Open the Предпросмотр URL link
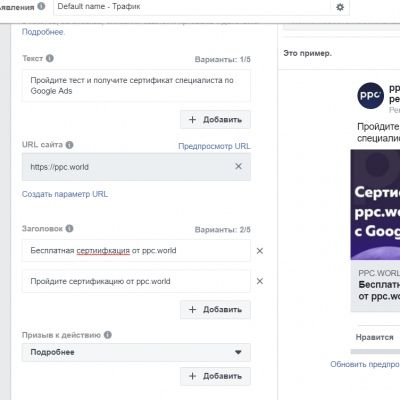This screenshot has width=400, height=400. pyautogui.click(x=214, y=146)
